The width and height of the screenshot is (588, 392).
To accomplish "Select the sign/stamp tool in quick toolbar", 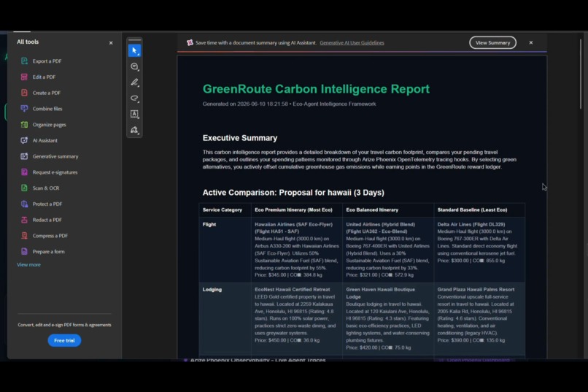I will coord(134,130).
